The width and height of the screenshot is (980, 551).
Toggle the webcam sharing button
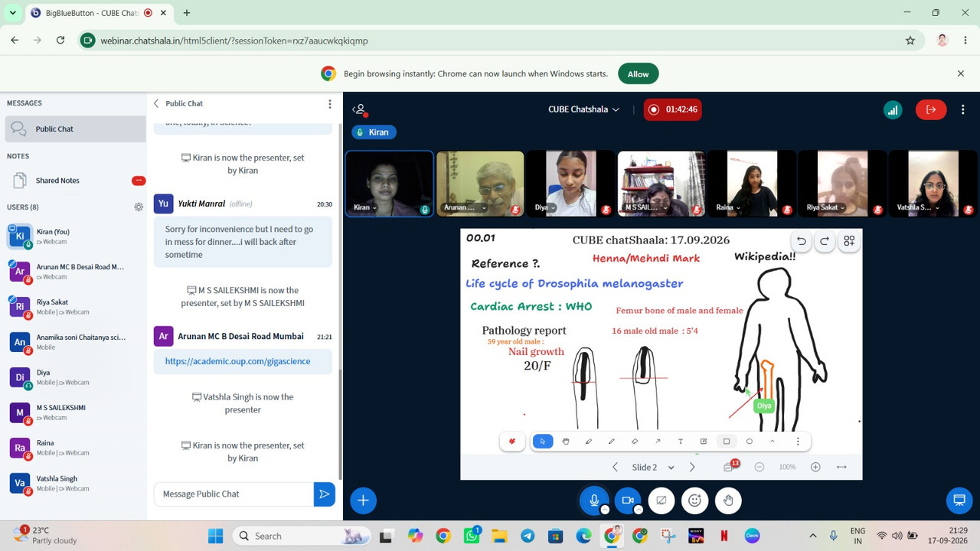[627, 500]
